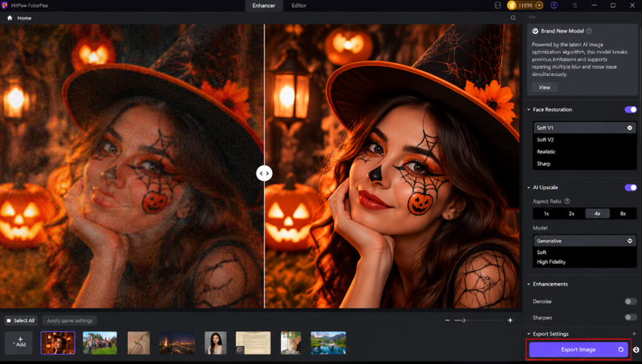Add more credits with the plus icon

point(539,6)
